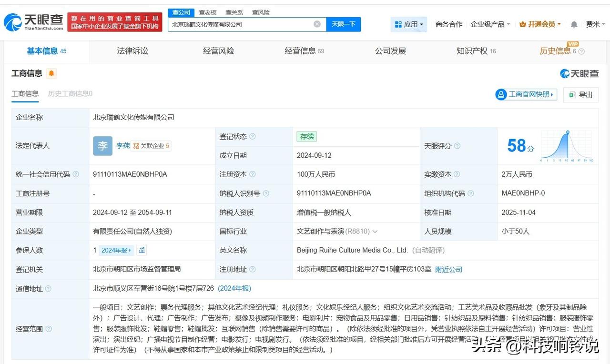
Task: Click the 附近公司 link
Action: click(449, 270)
